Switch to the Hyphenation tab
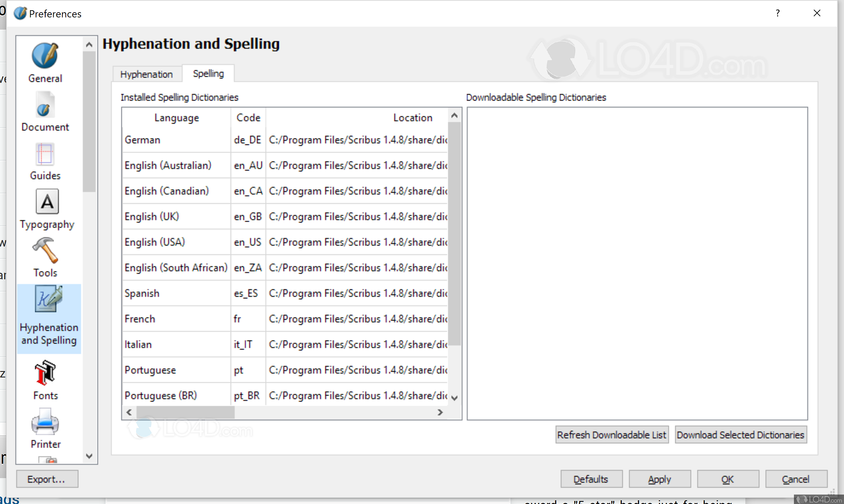Image resolution: width=844 pixels, height=504 pixels. pyautogui.click(x=146, y=74)
